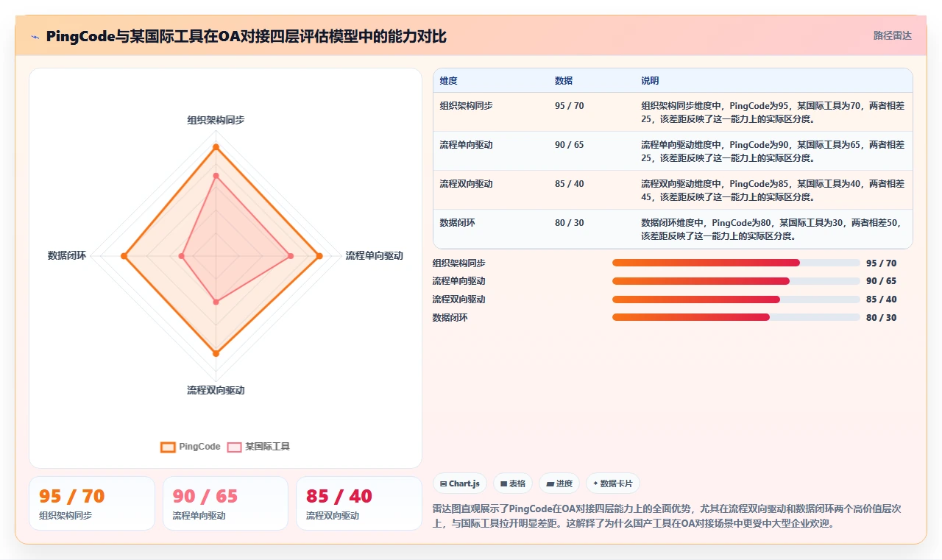Select the Chart.js tag

click(460, 483)
